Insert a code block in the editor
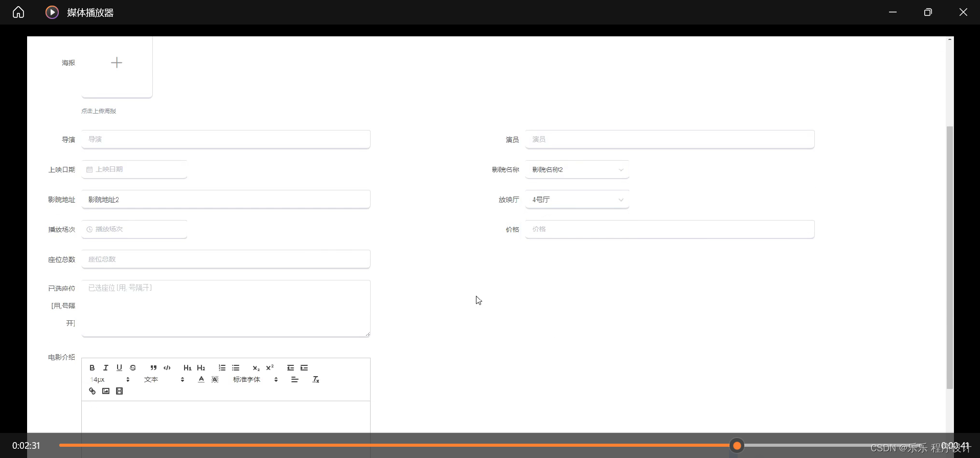 tap(167, 368)
